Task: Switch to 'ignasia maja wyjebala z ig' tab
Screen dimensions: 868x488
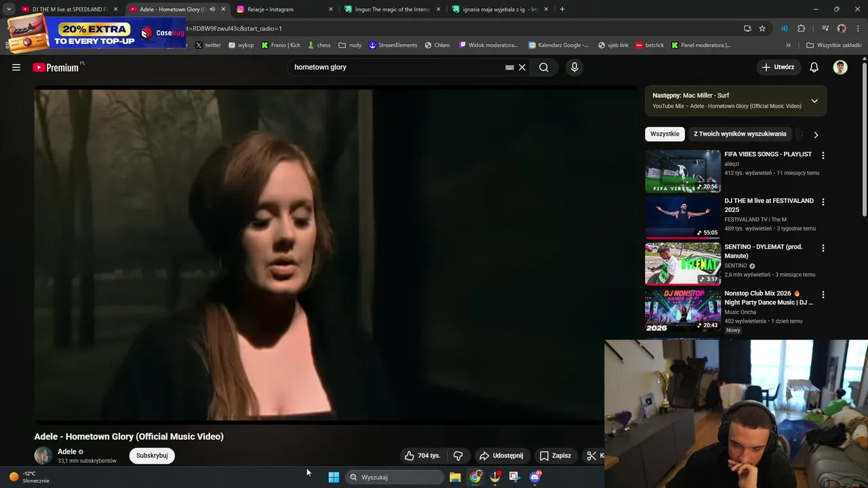Action: tap(500, 9)
